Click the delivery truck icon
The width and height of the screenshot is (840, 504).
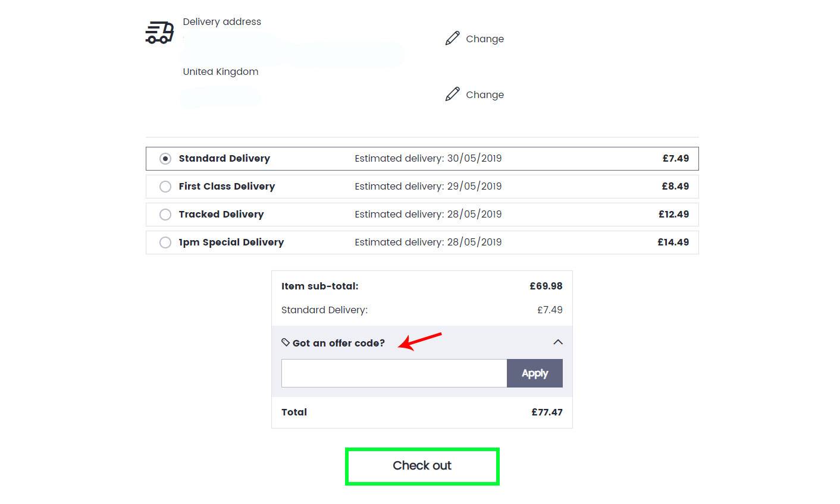pos(159,33)
